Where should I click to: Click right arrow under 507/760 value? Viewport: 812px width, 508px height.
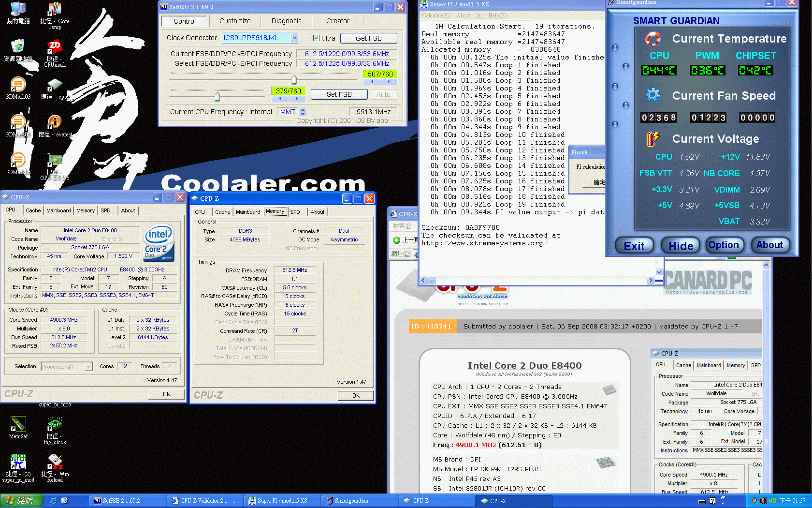click(388, 82)
